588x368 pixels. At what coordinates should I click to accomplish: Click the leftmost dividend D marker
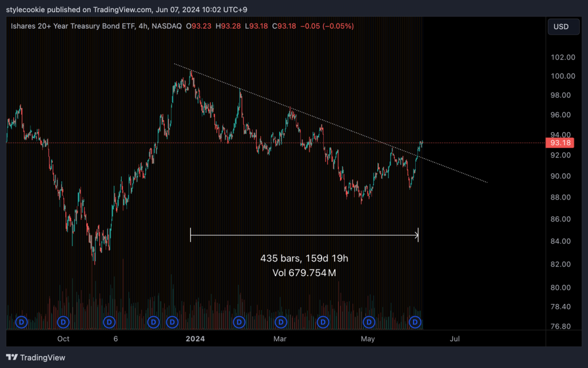point(22,322)
